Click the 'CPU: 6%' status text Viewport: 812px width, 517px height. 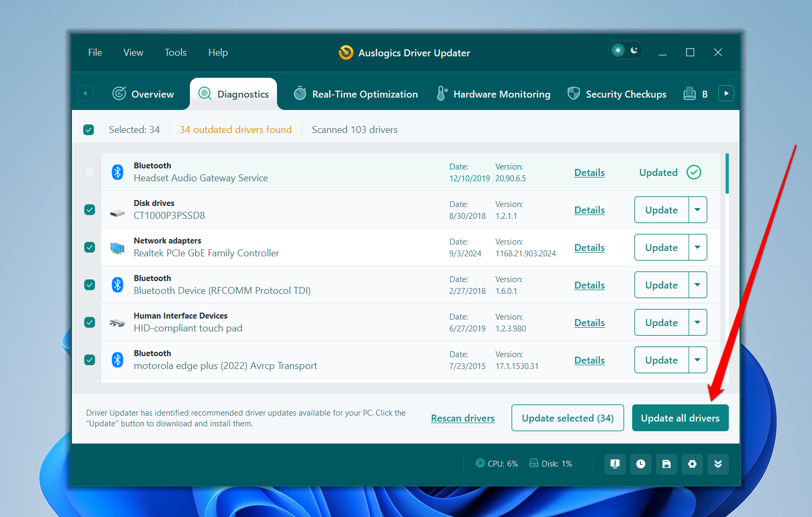pyautogui.click(x=502, y=464)
